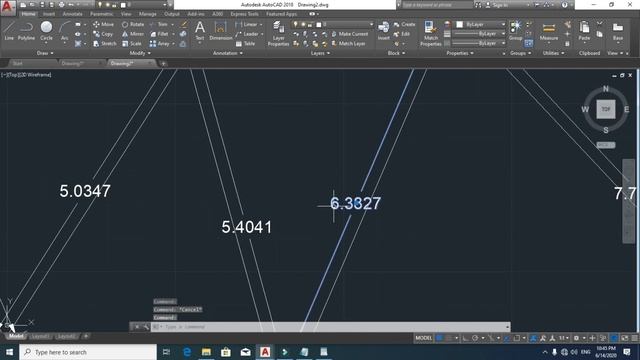Open the Express Tools ribbon tab

click(244, 14)
